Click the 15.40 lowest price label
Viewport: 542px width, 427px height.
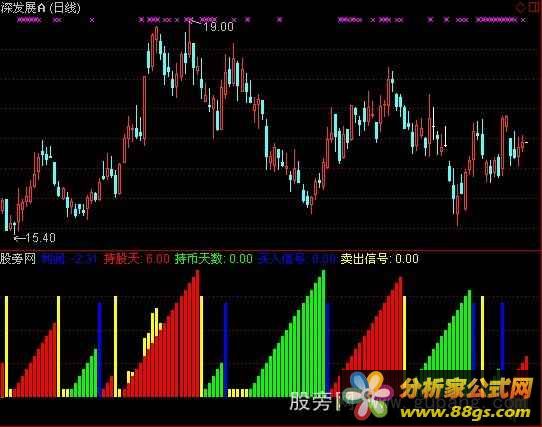point(40,238)
